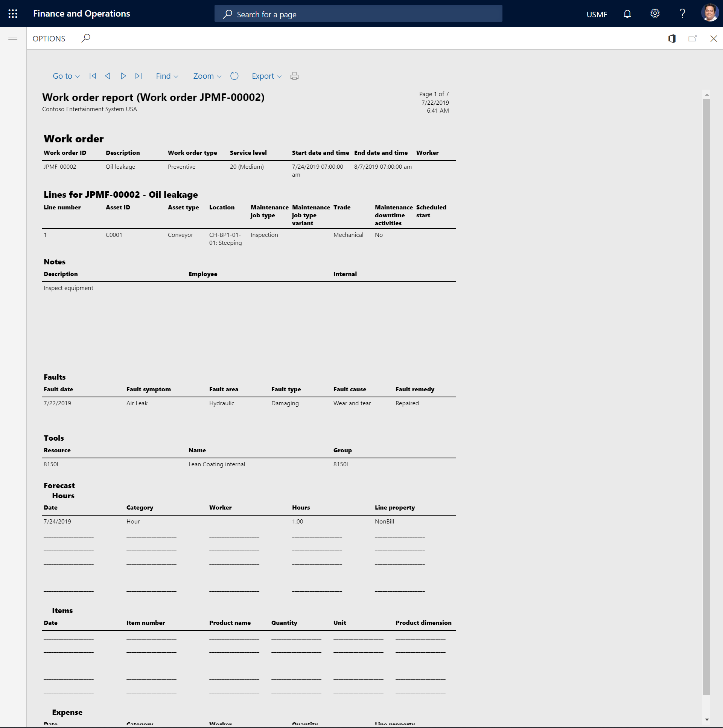This screenshot has height=728, width=723.
Task: Click the Work order report title
Action: 153,97
